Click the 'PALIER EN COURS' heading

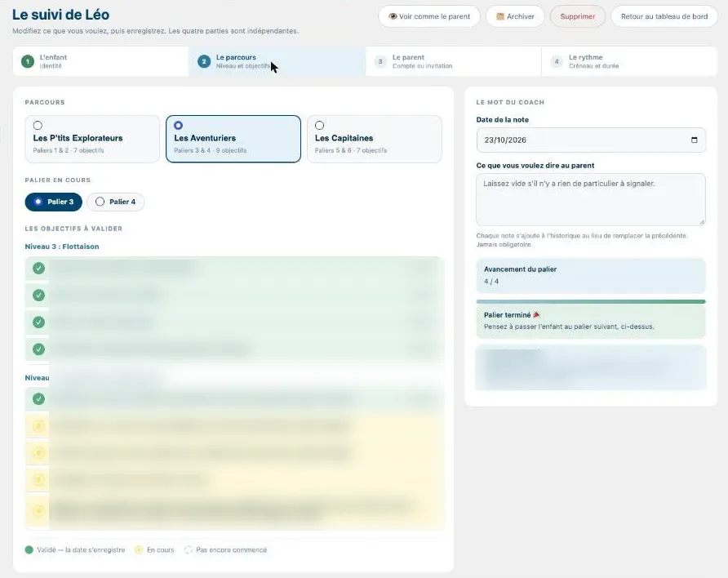click(58, 180)
